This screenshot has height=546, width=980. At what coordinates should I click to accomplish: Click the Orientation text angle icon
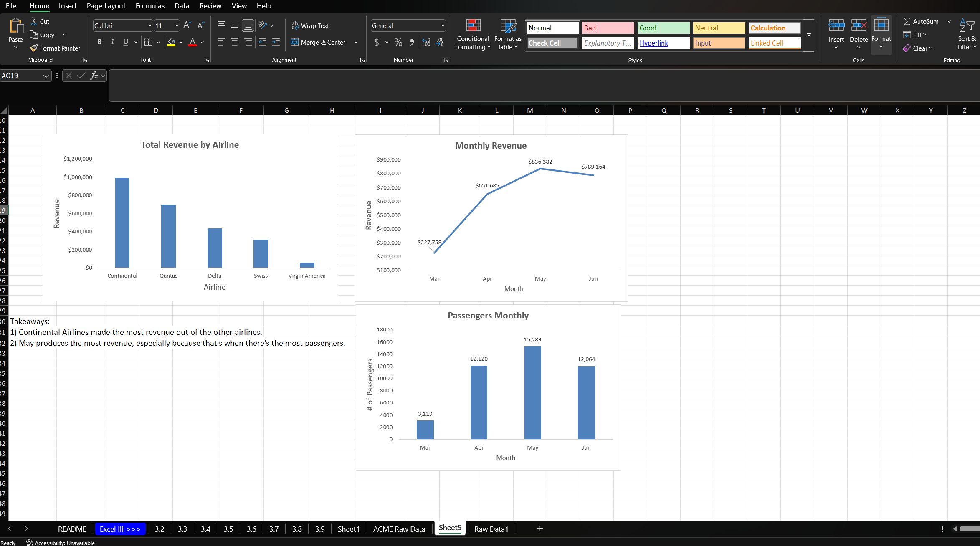click(x=263, y=25)
